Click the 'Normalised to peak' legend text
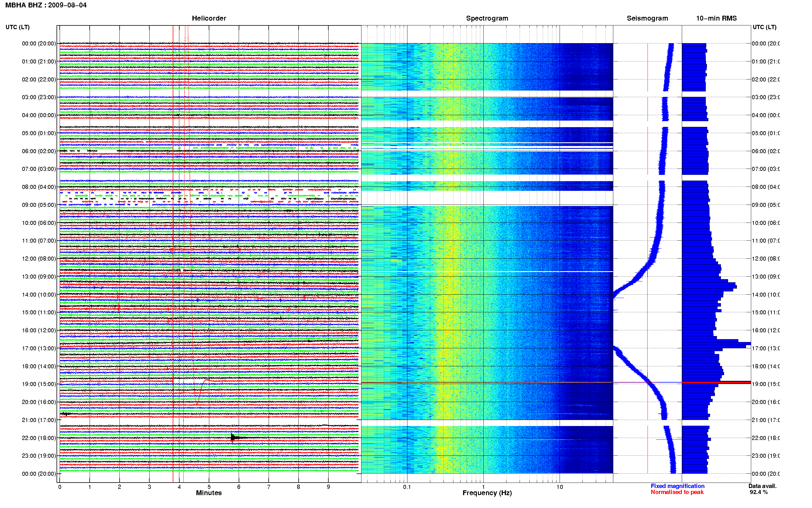Image resolution: width=812 pixels, height=508 pixels. click(677, 492)
